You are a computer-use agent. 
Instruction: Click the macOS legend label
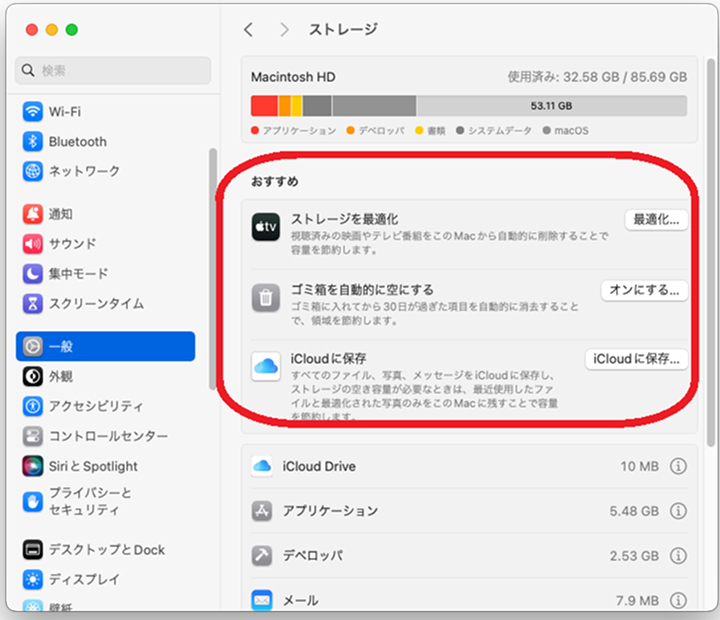(x=571, y=130)
